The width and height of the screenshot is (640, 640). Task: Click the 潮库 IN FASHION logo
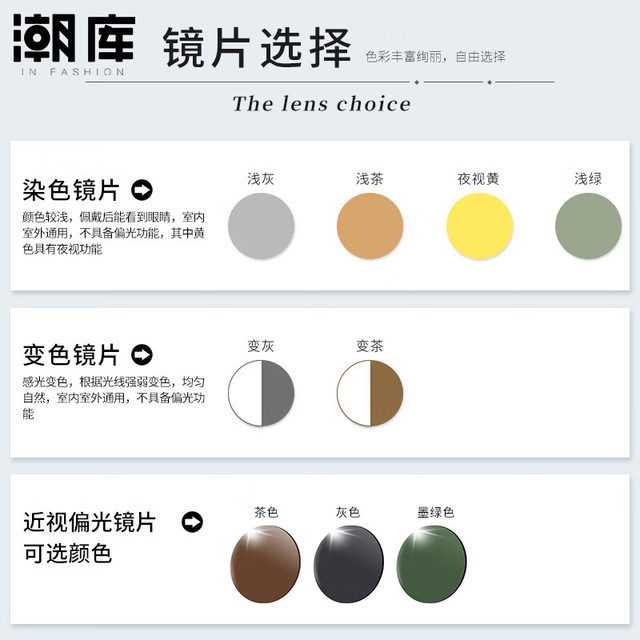(x=74, y=45)
